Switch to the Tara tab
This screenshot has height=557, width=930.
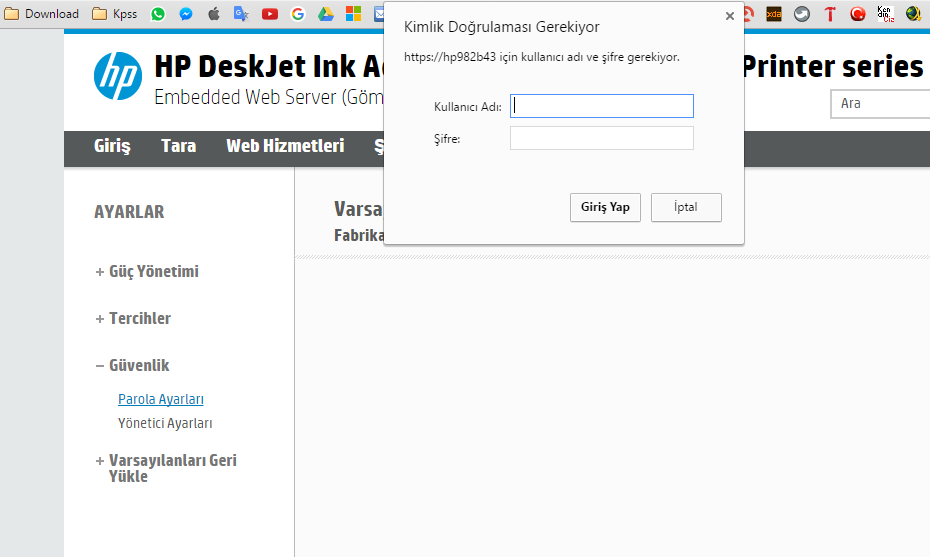click(x=179, y=146)
